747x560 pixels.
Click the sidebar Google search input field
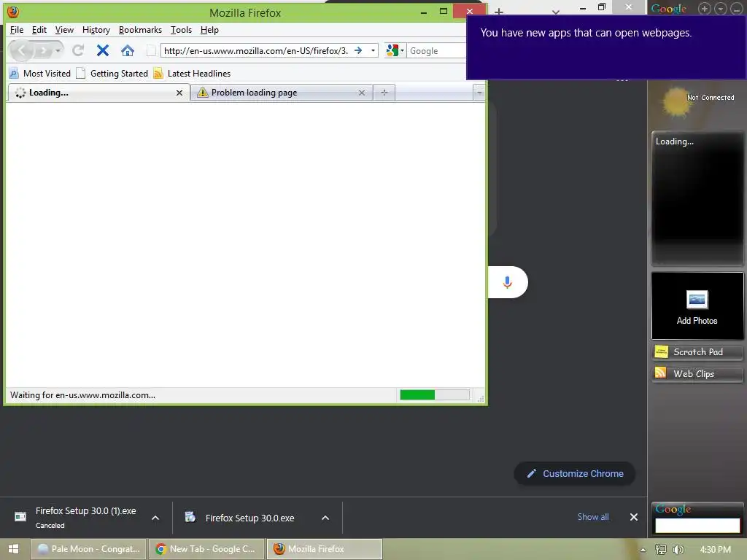click(x=697, y=526)
